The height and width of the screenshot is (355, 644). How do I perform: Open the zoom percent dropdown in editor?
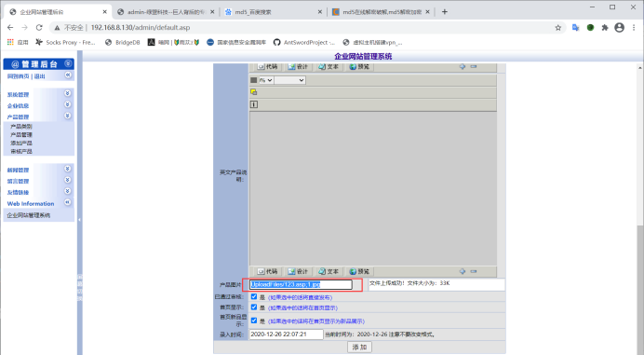pyautogui.click(x=266, y=80)
